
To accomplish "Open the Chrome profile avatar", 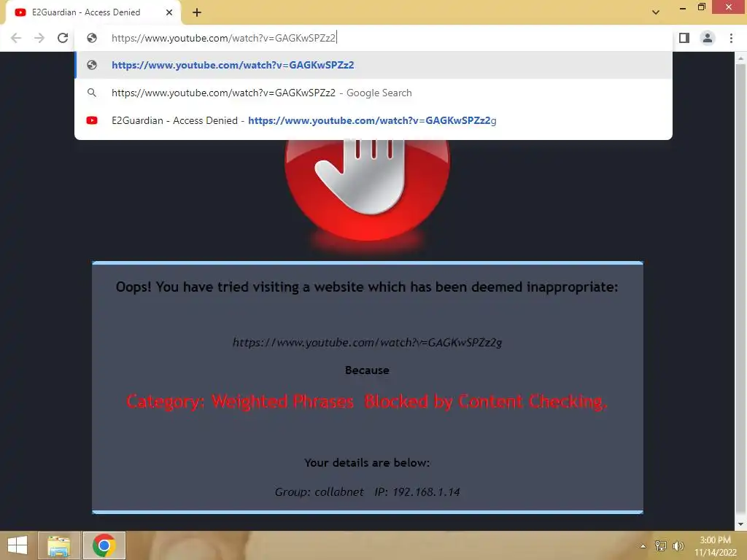I will pos(708,38).
